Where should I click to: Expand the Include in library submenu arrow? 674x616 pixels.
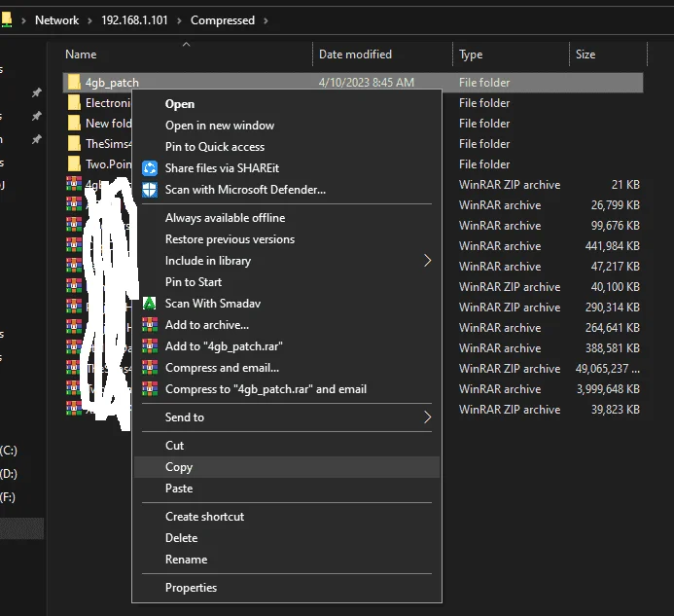[427, 261]
